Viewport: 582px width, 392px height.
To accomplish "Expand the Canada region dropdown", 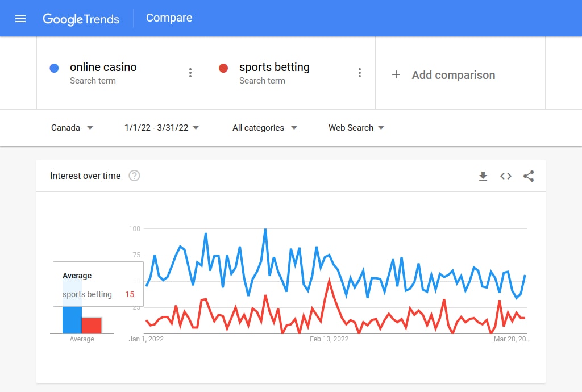I will coord(72,128).
